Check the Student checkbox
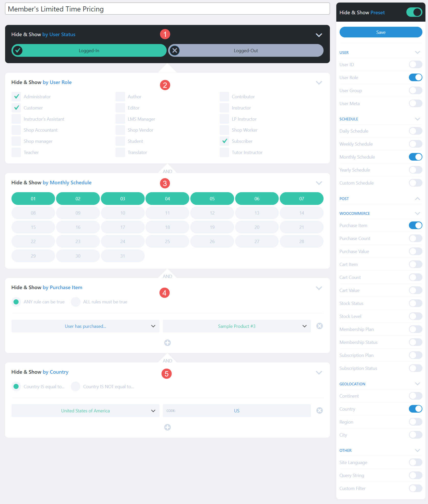 (120, 141)
